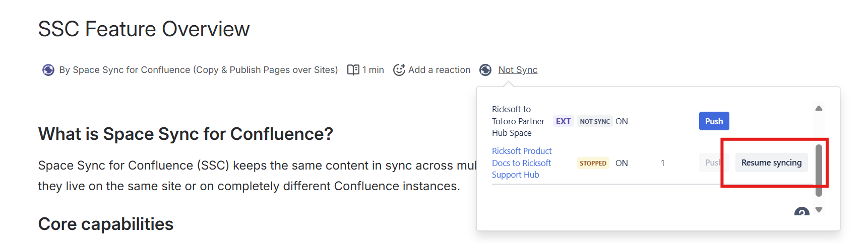Click the author name Space Sync for Confluence
Viewport: 868px width, 243px height.
point(198,70)
